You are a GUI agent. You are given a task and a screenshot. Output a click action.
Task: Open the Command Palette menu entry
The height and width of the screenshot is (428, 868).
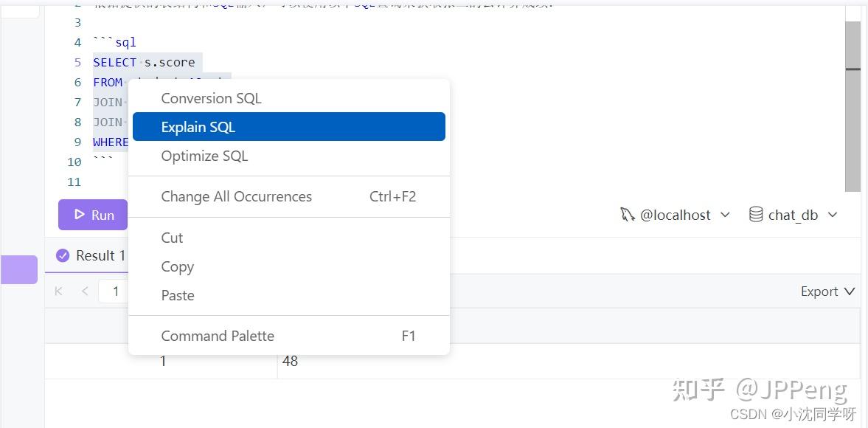point(218,335)
